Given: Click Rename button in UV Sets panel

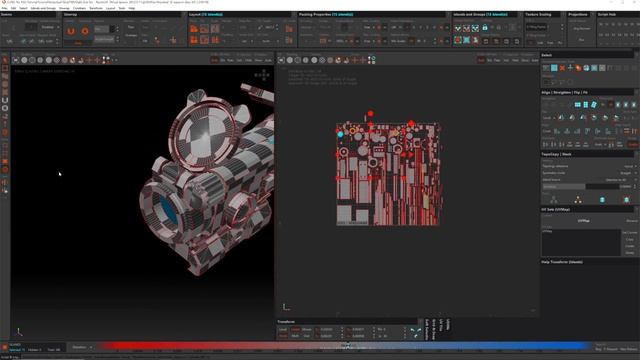Looking at the screenshot, I should coord(631,221).
